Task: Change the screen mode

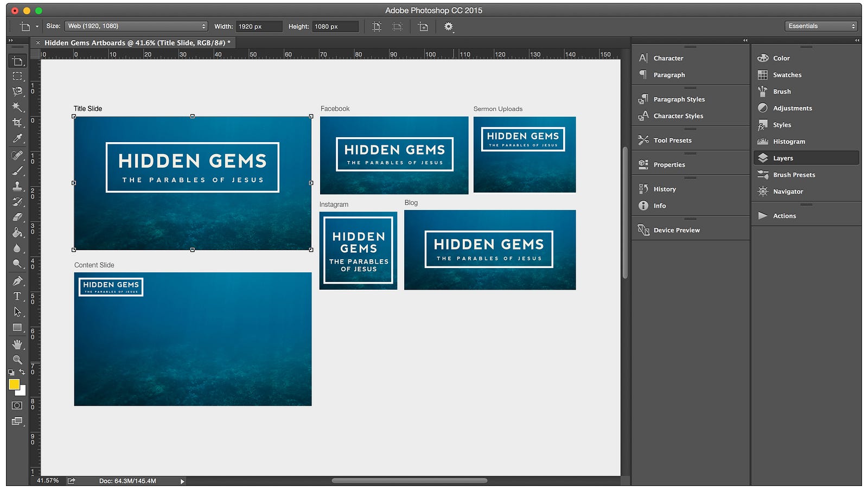Action: point(17,421)
